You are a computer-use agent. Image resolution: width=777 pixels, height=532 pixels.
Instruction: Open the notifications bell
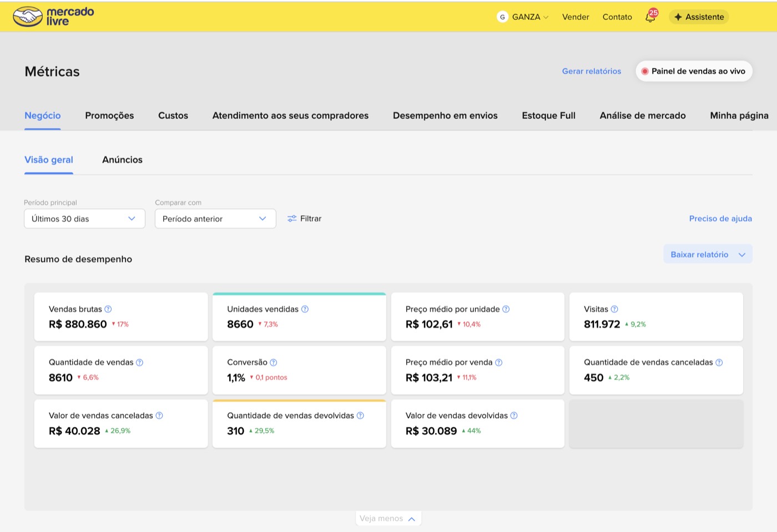(650, 17)
